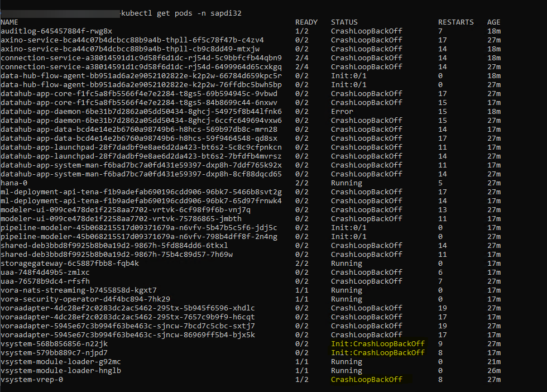Click pipeline-modeler pod ending in 798b4dff8f-2n4ng

point(139,237)
